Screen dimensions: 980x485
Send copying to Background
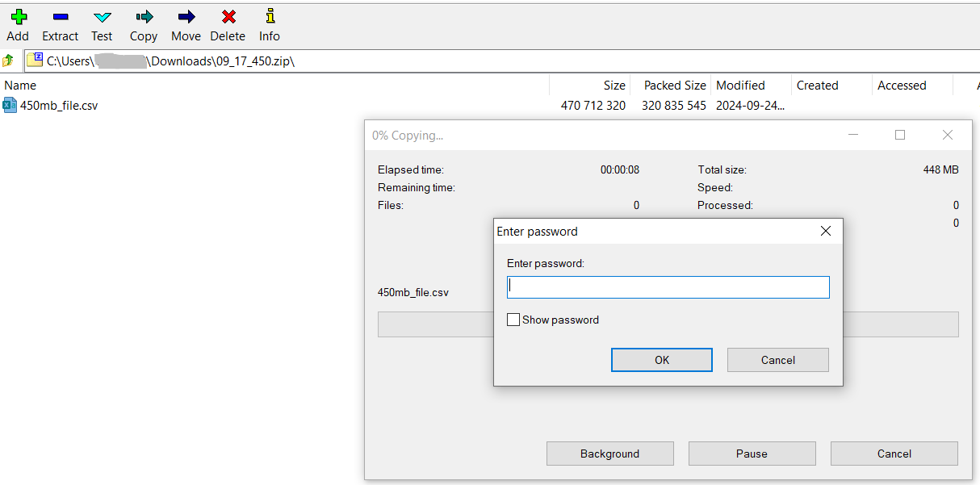[610, 454]
